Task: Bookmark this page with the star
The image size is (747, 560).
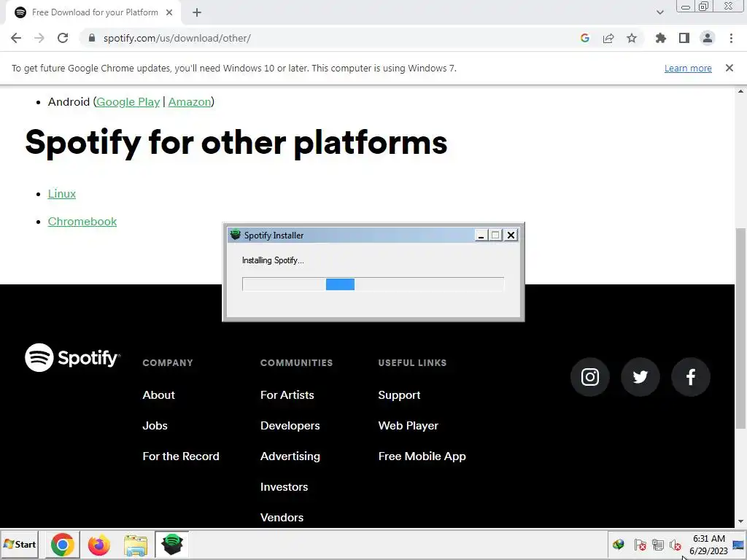Action: (x=632, y=38)
